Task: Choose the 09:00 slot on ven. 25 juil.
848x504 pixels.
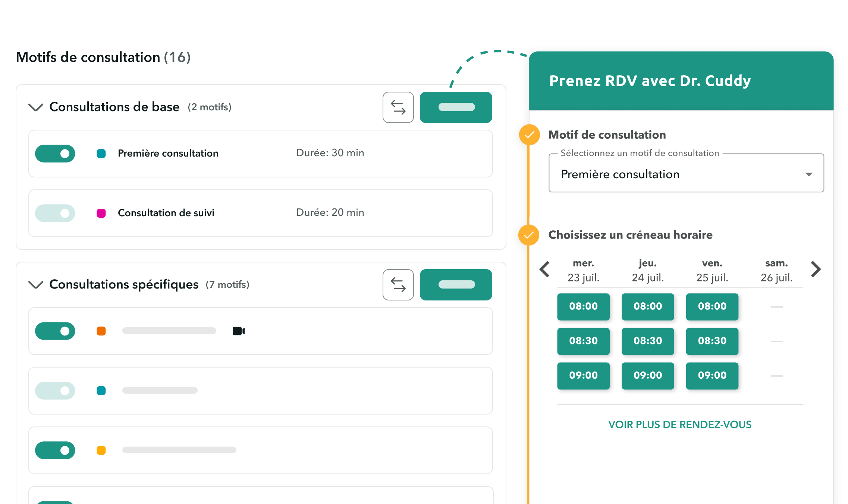Action: 712,375
